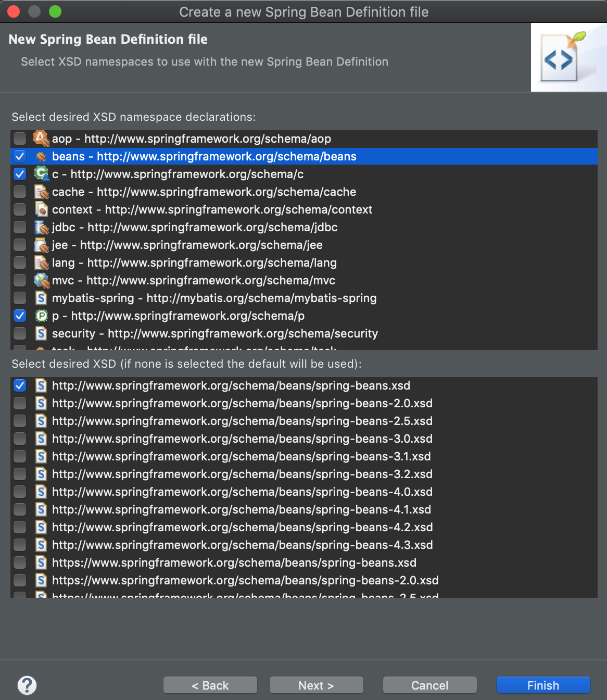This screenshot has height=700, width=607.
Task: Uncheck the http spring-beans.xsd checkbox
Action: click(x=20, y=385)
